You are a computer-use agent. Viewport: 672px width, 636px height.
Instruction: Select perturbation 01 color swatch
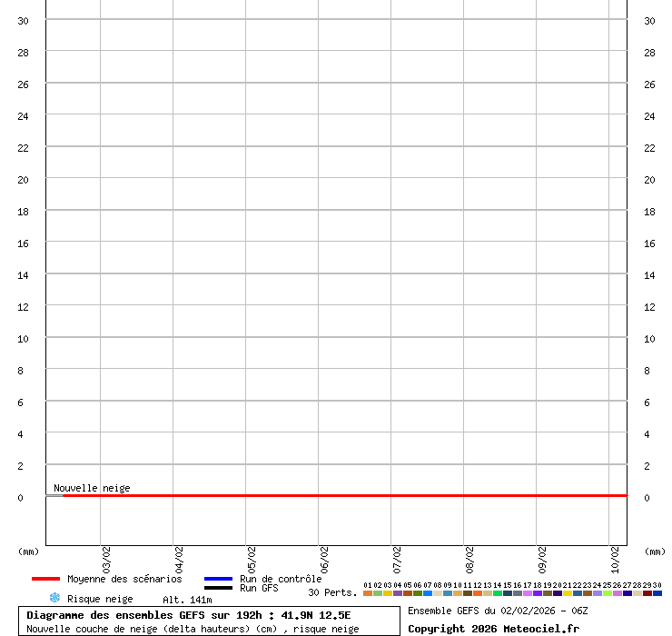tap(368, 592)
